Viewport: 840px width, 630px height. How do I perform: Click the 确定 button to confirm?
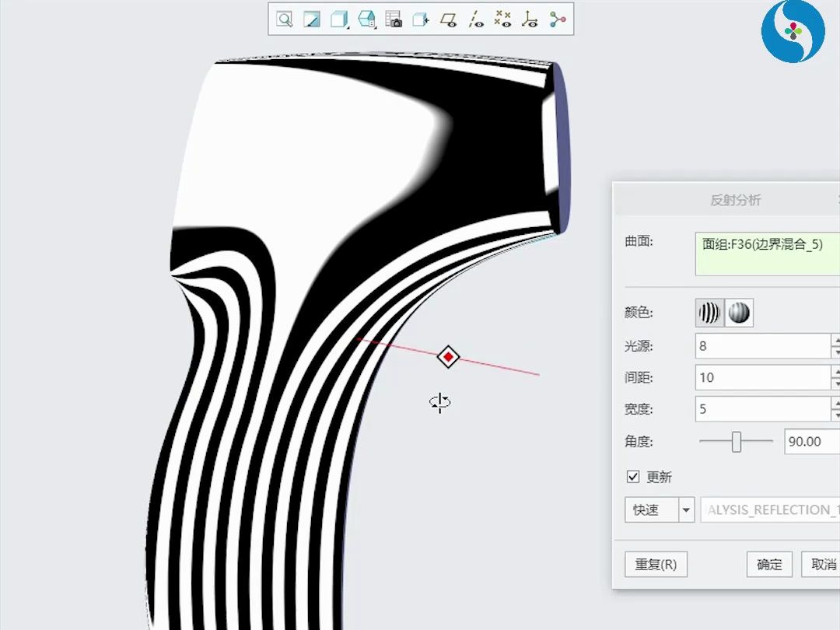pos(769,565)
